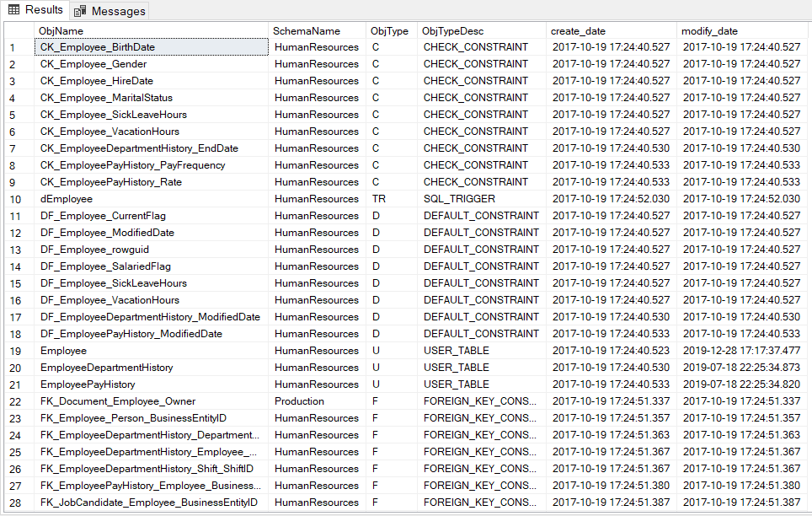
Task: Click FK_EmployeePayHistory_Employee_Business cell
Action: click(152, 486)
